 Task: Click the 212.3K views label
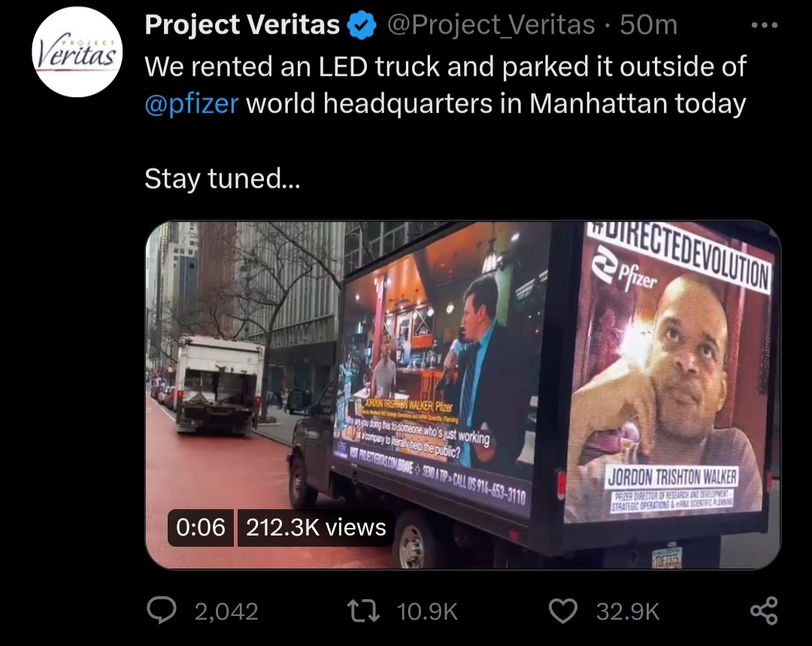point(316,527)
